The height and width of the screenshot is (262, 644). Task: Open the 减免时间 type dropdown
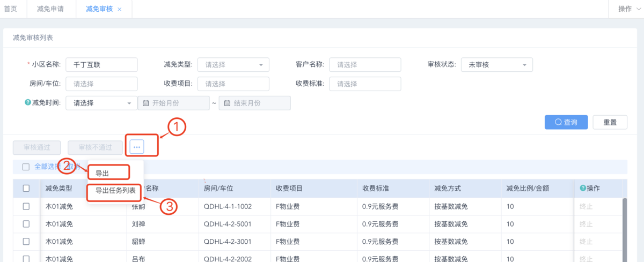coord(101,103)
